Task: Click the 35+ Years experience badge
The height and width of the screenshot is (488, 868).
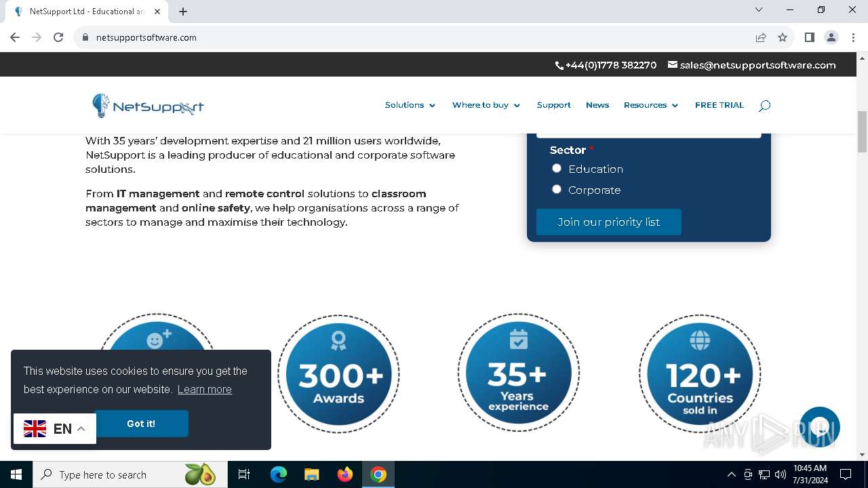Action: tap(519, 373)
